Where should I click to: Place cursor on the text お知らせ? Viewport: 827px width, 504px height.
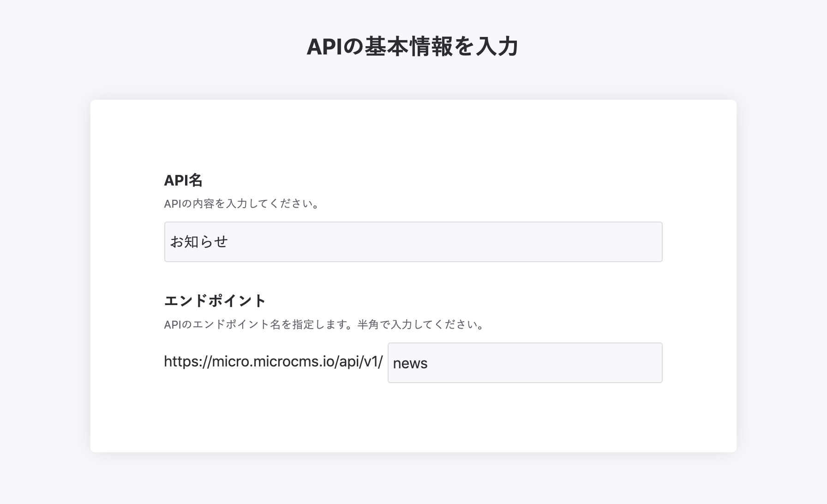199,242
